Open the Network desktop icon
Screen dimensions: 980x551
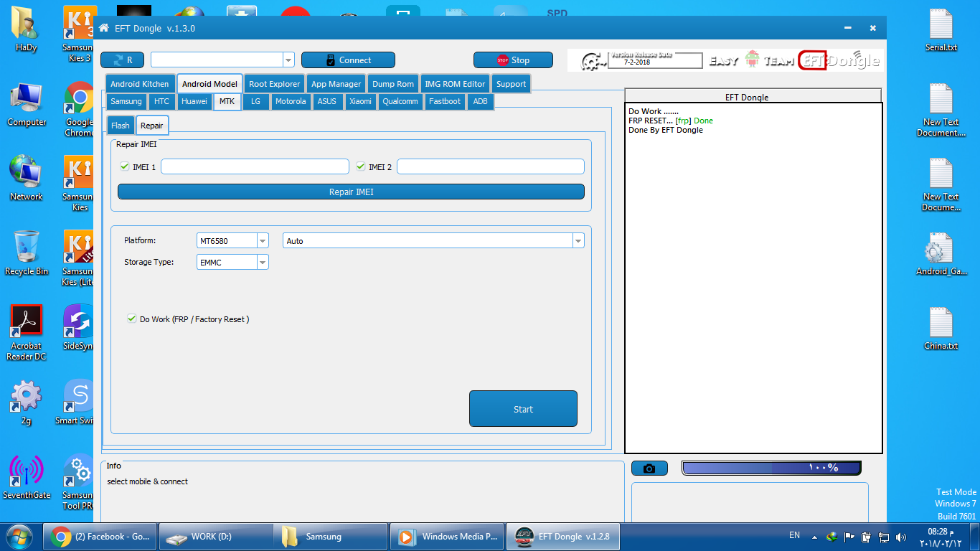click(x=27, y=179)
